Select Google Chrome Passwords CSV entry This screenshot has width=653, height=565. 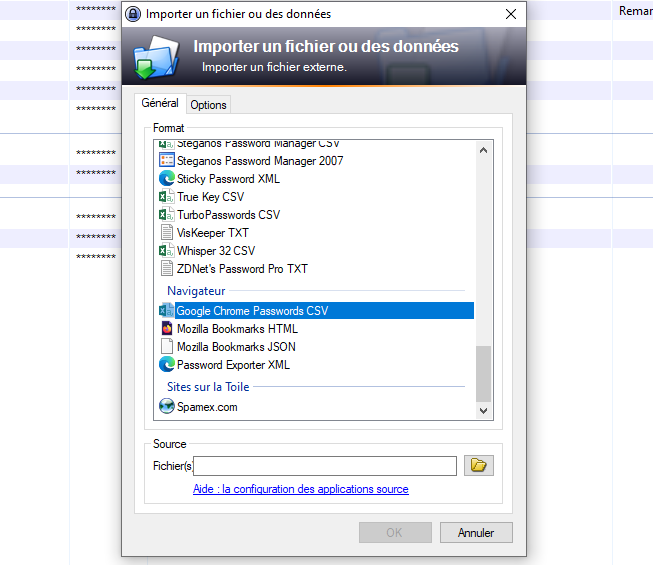324,311
